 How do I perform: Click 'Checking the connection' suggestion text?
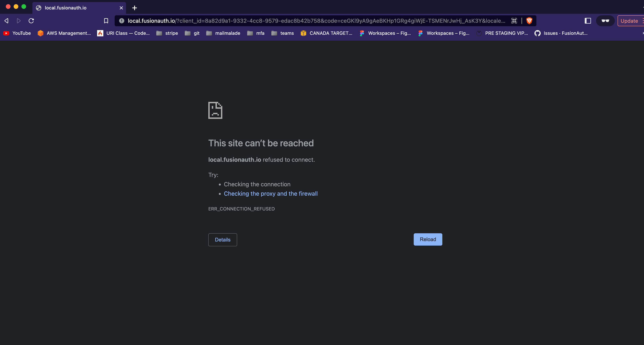tap(257, 184)
